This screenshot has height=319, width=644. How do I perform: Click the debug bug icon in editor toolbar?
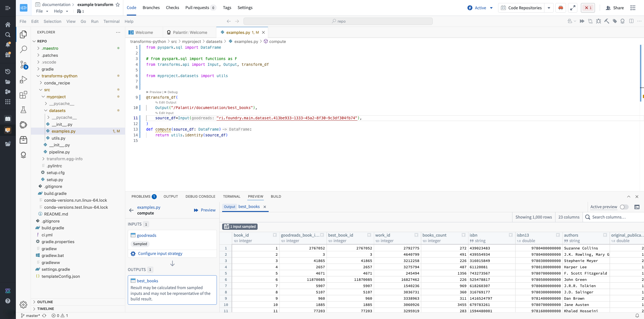pos(598,21)
